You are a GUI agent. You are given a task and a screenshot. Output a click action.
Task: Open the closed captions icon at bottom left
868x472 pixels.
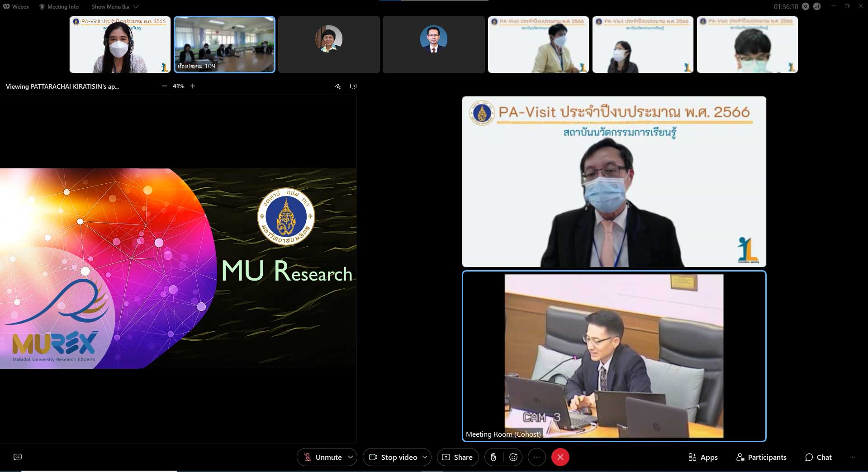18,457
